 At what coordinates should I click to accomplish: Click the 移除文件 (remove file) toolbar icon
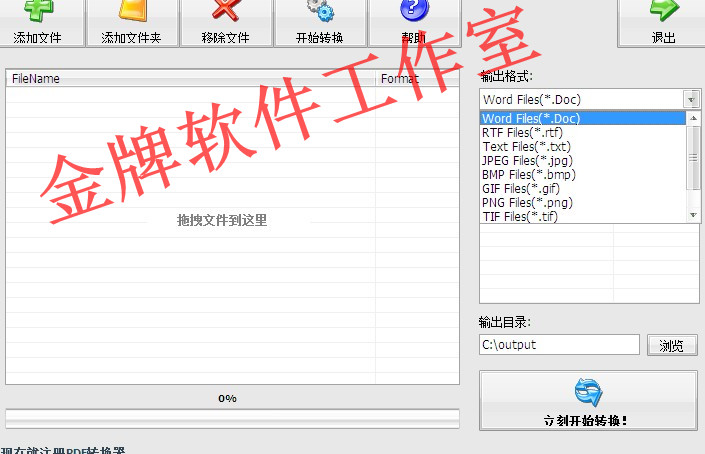point(225,10)
